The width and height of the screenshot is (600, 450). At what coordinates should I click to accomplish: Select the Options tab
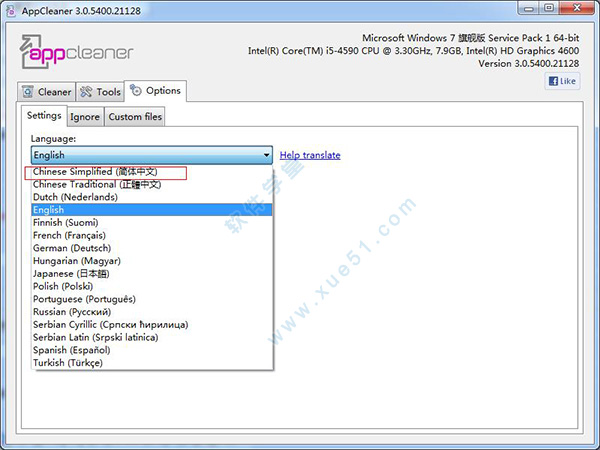(x=155, y=91)
